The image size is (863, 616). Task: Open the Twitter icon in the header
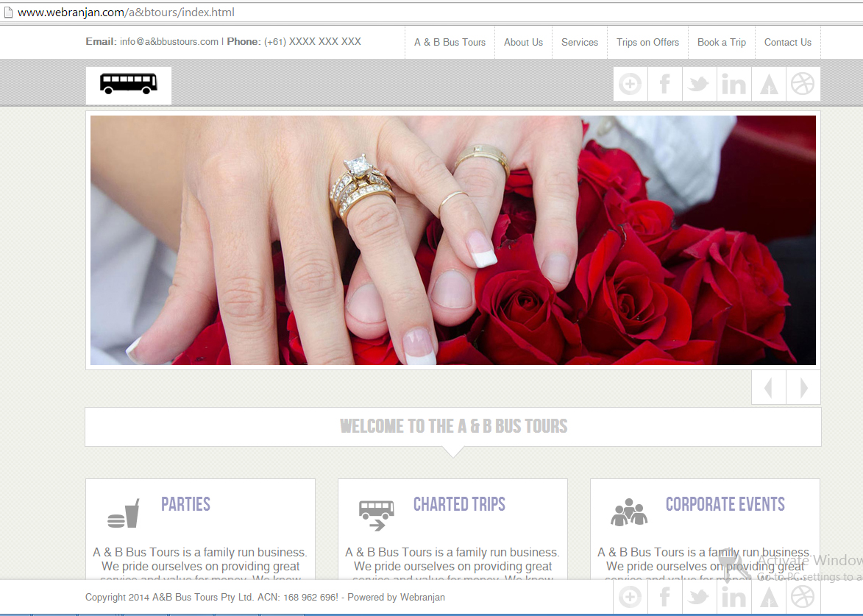(699, 84)
